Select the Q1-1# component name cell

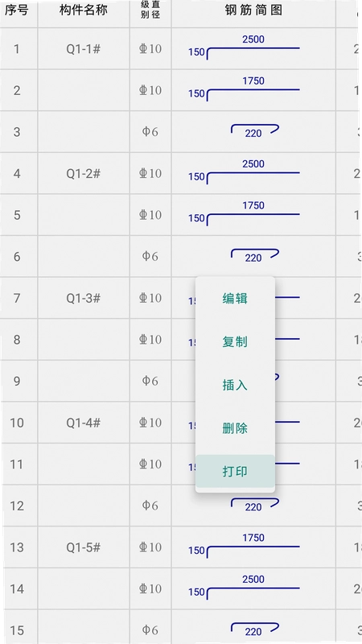[x=84, y=49]
